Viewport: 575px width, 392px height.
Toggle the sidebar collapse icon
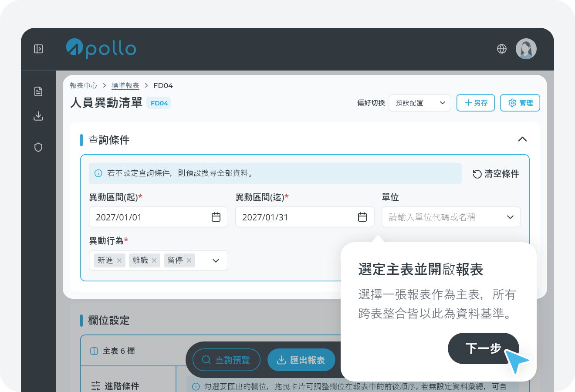(38, 49)
